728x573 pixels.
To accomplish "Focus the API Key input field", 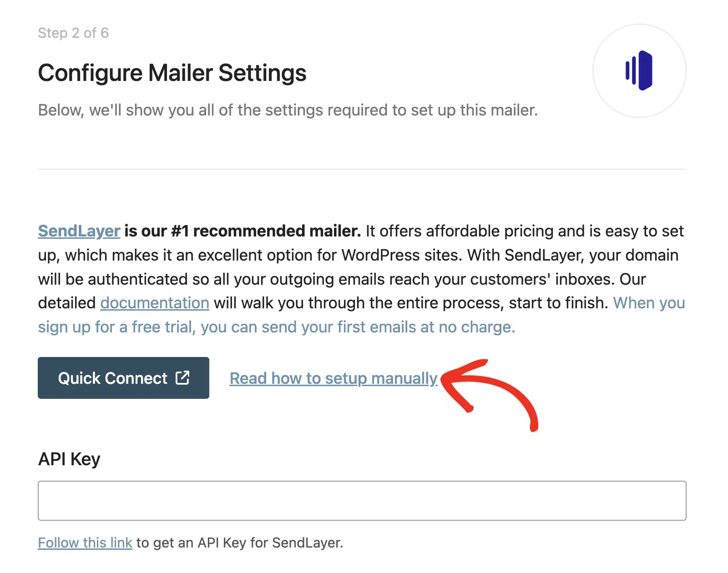I will [x=362, y=501].
